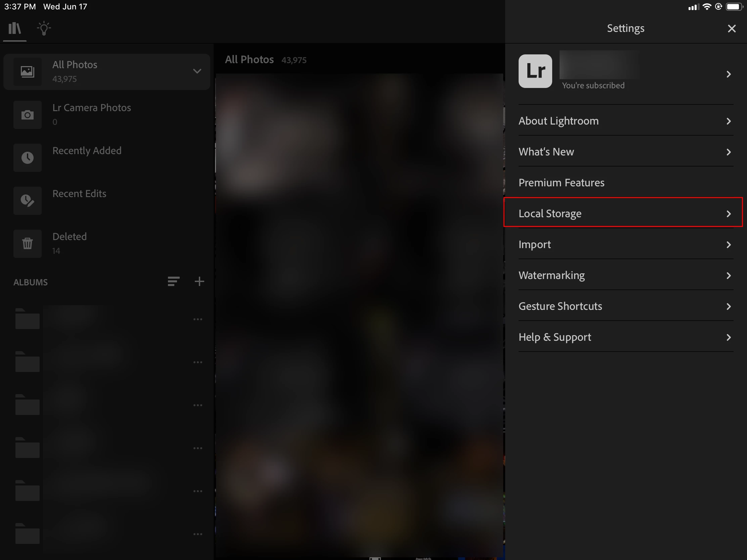This screenshot has width=747, height=560.
Task: Tap the Lr account logo
Action: click(535, 71)
